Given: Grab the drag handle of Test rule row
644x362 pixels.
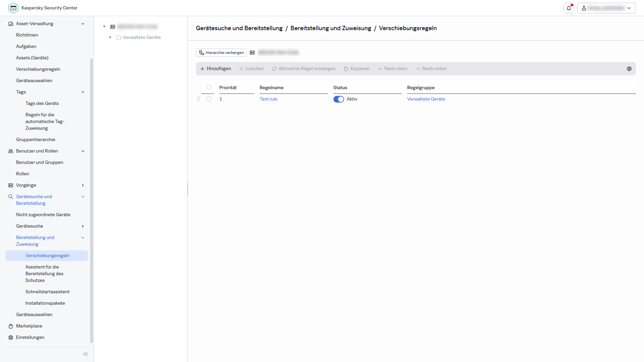Looking at the screenshot, I should (x=199, y=99).
